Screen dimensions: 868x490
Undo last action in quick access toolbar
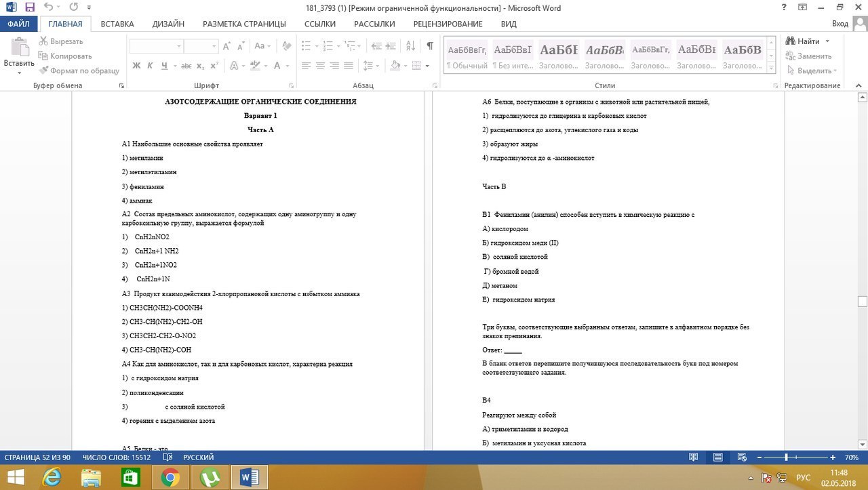(49, 8)
